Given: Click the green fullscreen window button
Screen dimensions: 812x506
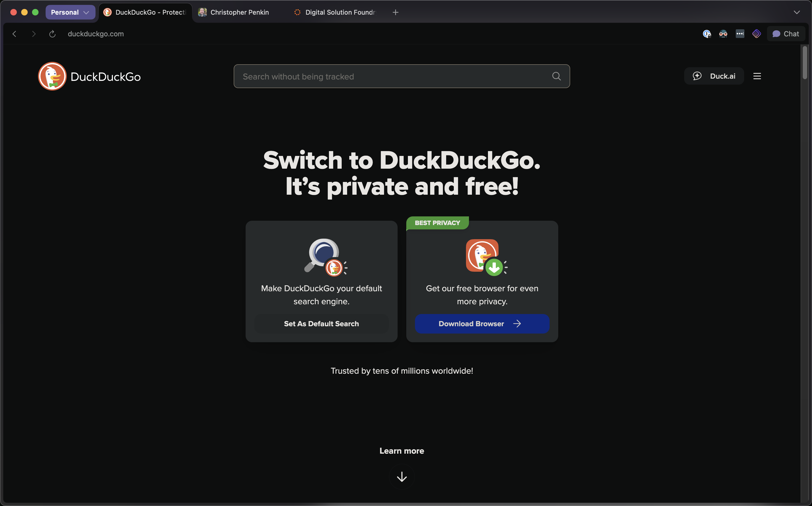Looking at the screenshot, I should (35, 12).
